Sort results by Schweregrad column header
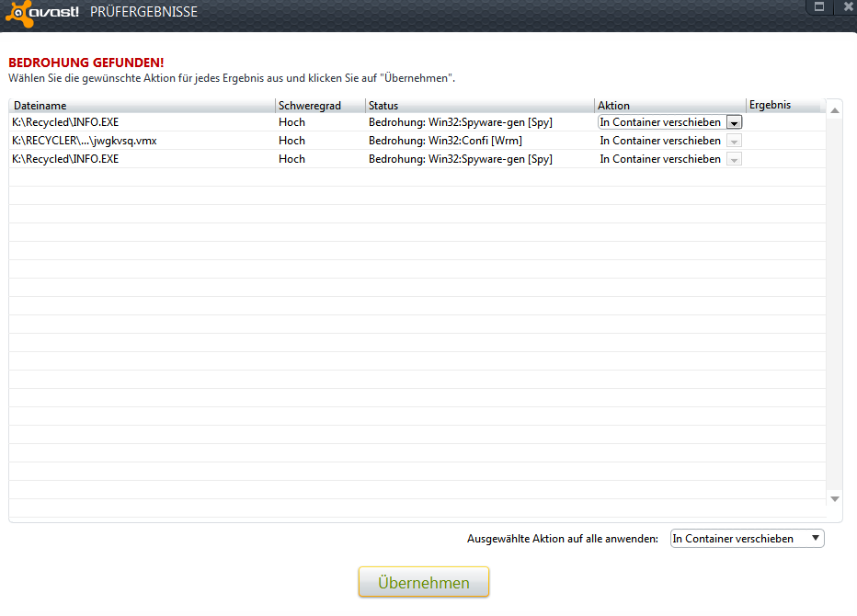Screen dimensions: 857x616 319,106
